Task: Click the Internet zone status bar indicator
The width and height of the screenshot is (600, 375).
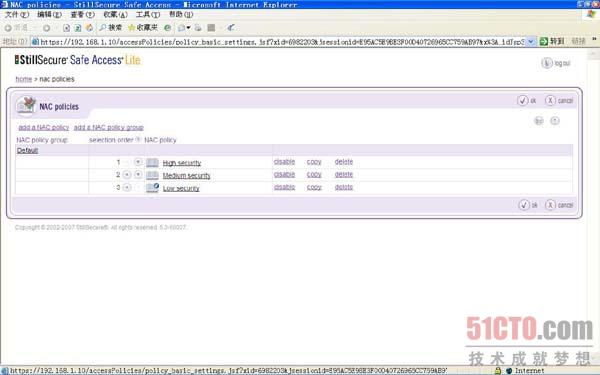Action: click(x=525, y=370)
